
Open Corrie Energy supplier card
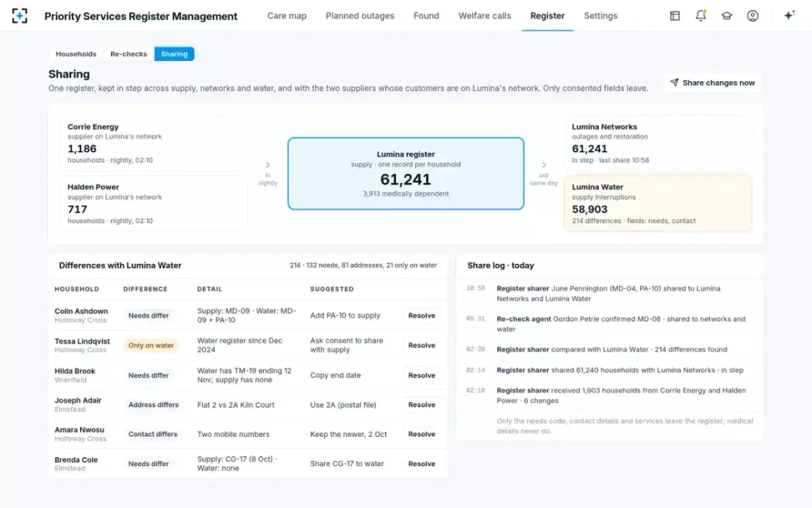point(154,144)
